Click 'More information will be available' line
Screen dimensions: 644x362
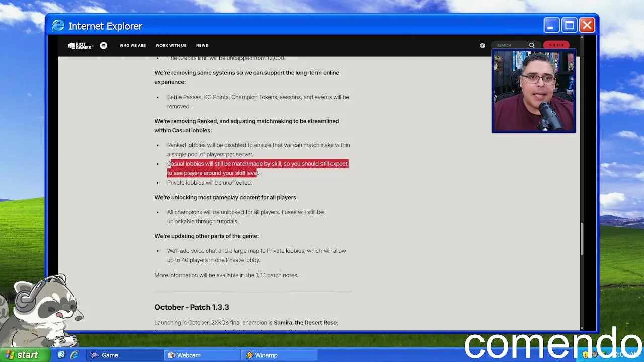pos(226,275)
